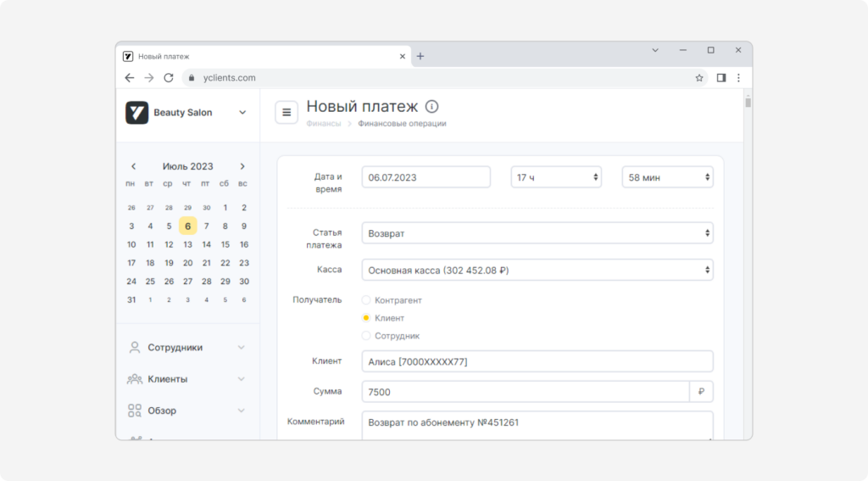
Task: Select July 6 in the calendar
Action: (x=187, y=227)
